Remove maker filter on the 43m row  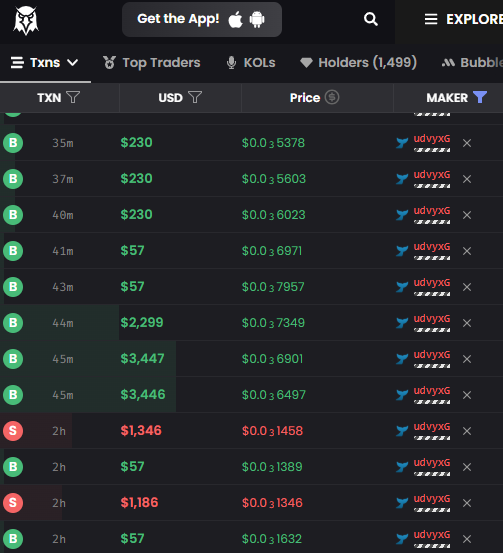click(x=467, y=287)
